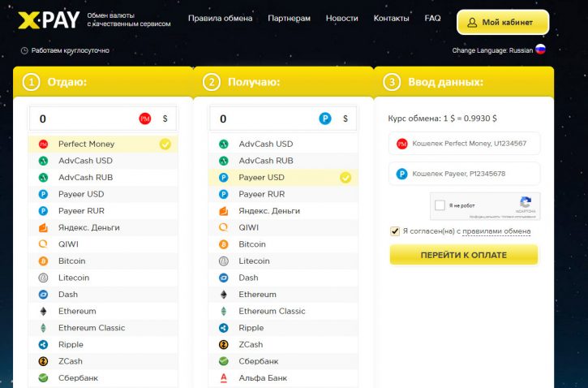This screenshot has width=588, height=388.
Task: Click Russian flag language icon
Action: [540, 50]
